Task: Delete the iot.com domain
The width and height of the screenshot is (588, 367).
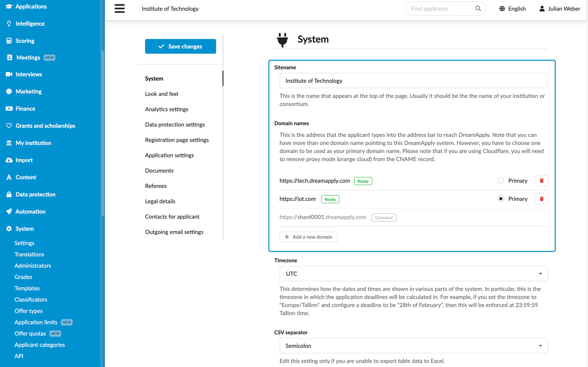Action: pyautogui.click(x=541, y=199)
